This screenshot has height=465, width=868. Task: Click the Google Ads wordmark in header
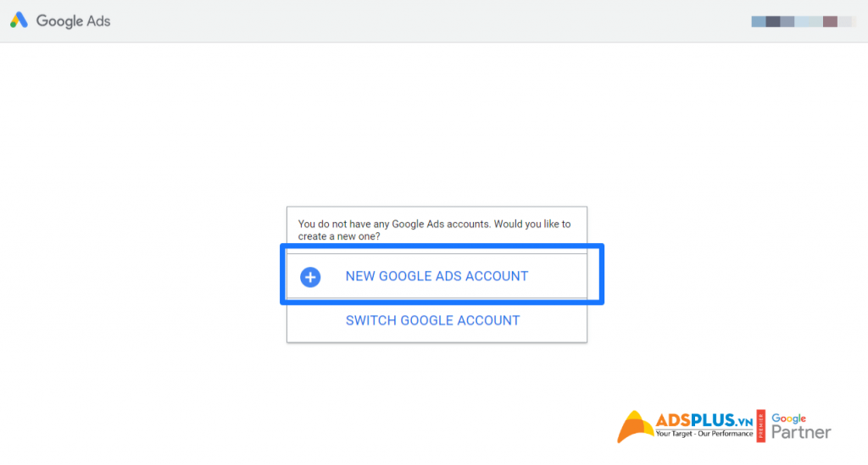click(x=73, y=21)
